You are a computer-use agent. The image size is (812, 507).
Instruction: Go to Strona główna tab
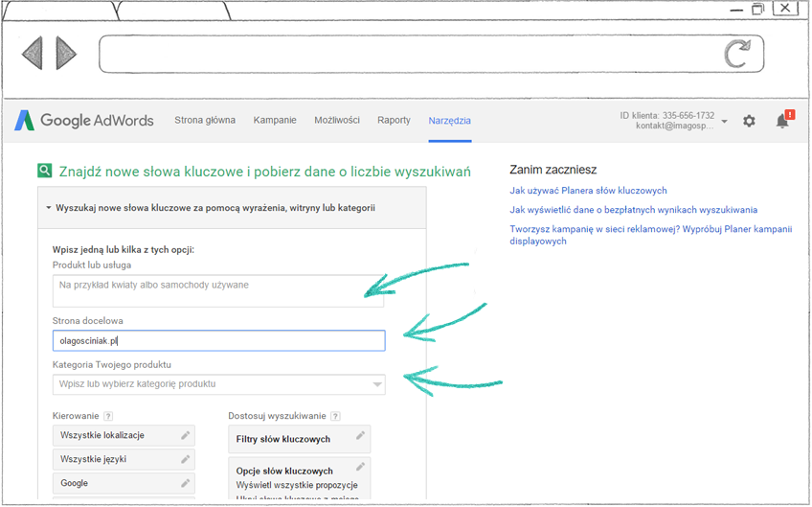205,120
